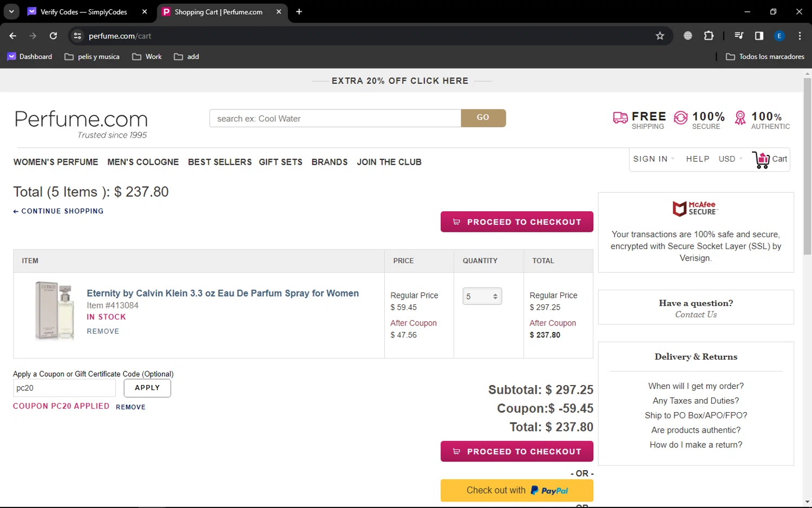Viewport: 812px width, 508px height.
Task: Expand the Sign In dropdown
Action: tap(654, 159)
